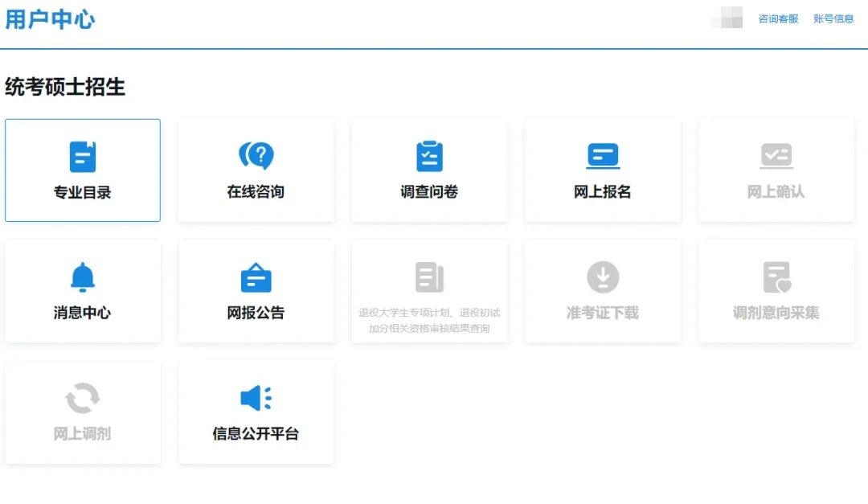Open 网上报名 laptop icon
The image size is (868, 504).
[x=603, y=156]
